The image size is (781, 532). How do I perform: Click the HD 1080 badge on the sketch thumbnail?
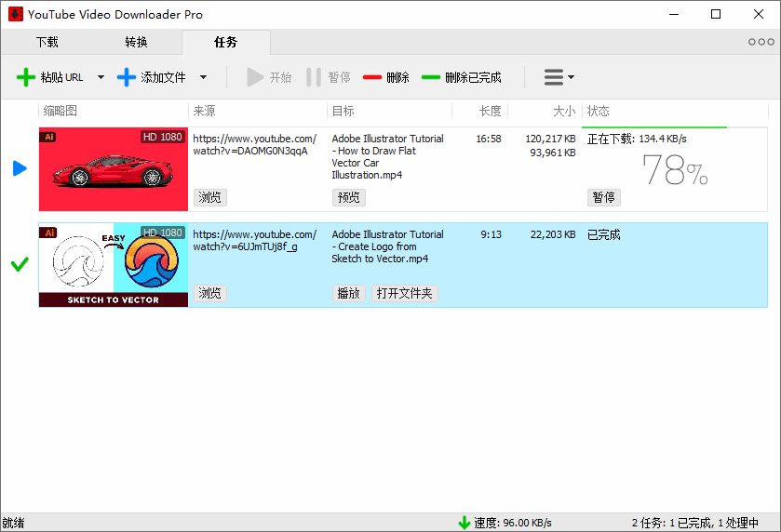(x=162, y=233)
